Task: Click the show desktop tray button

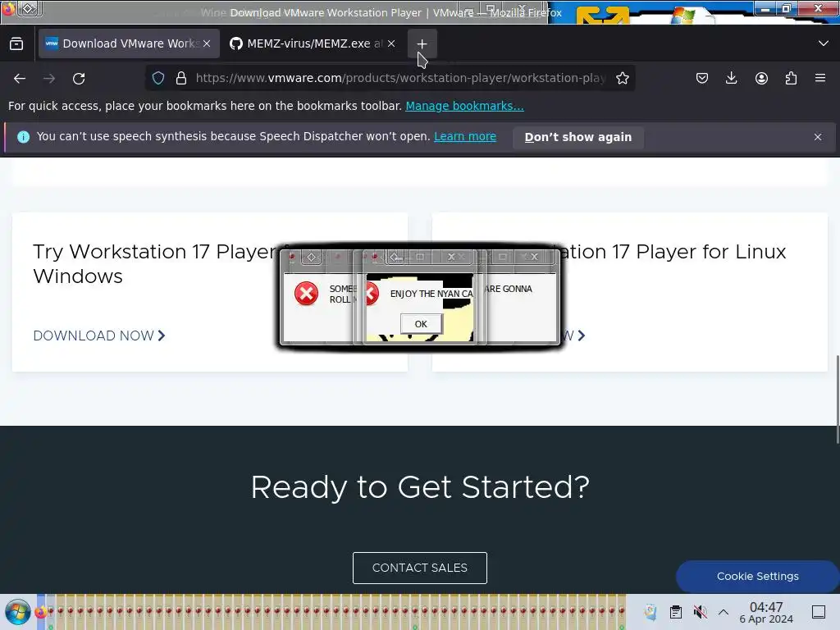Action: (819, 612)
